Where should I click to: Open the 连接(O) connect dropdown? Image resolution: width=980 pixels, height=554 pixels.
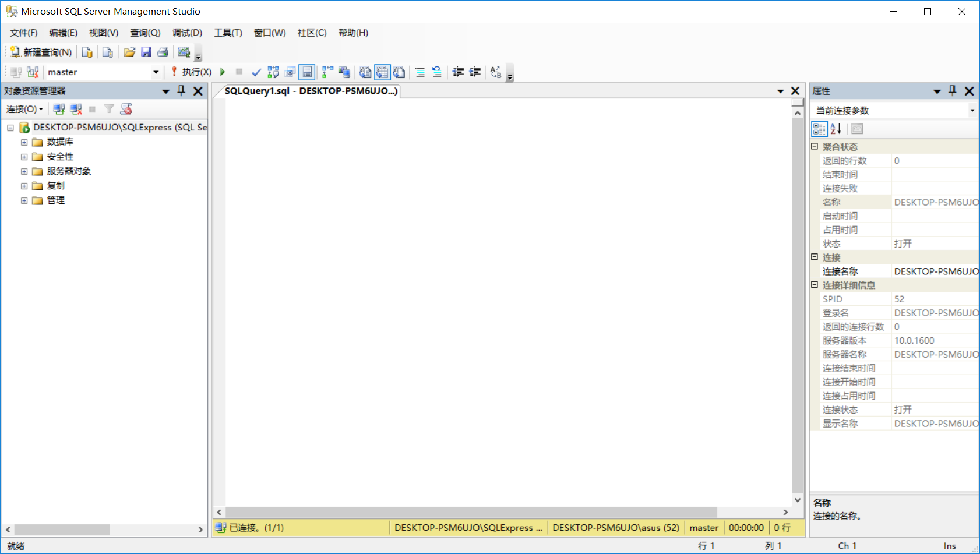pos(24,109)
